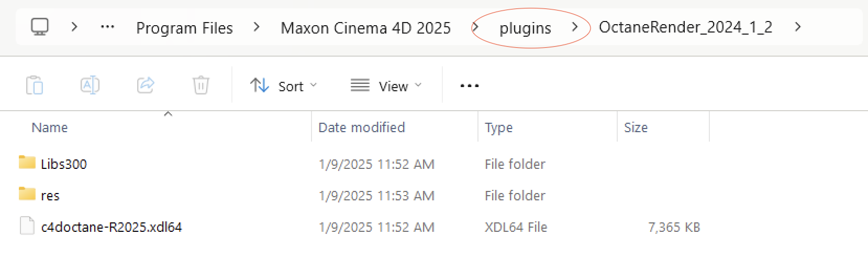Click the Rename icon in toolbar

(x=90, y=85)
